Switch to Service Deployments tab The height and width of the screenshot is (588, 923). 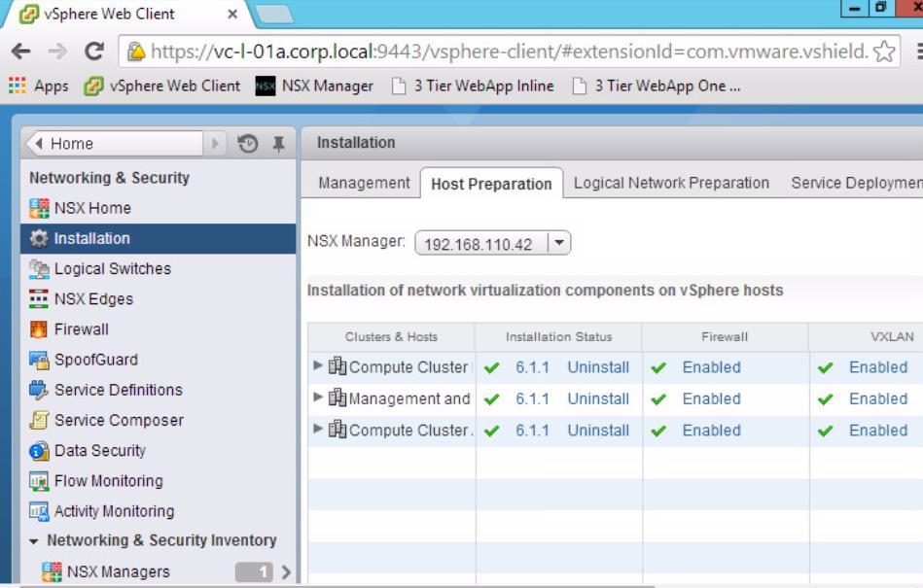(x=857, y=183)
